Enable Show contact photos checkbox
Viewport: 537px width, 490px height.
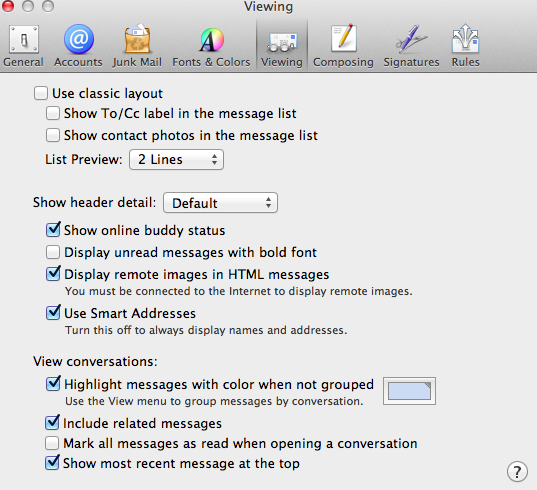tap(53, 135)
